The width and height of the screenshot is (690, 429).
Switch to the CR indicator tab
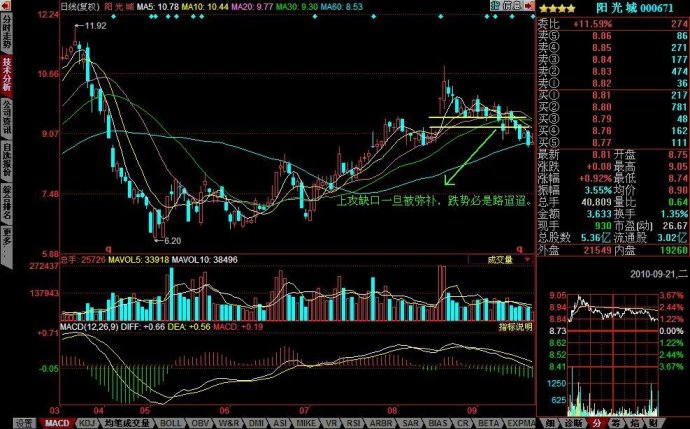coord(462,424)
